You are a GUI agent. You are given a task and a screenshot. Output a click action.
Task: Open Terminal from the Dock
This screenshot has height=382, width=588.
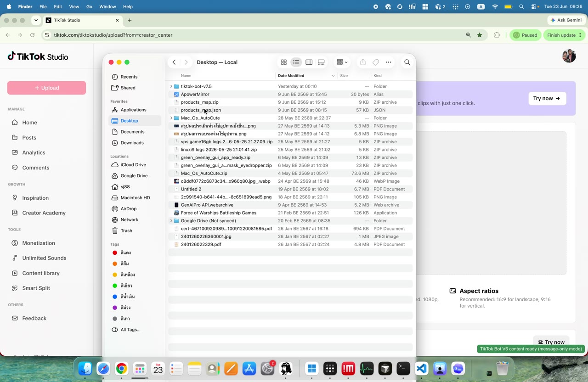click(403, 368)
